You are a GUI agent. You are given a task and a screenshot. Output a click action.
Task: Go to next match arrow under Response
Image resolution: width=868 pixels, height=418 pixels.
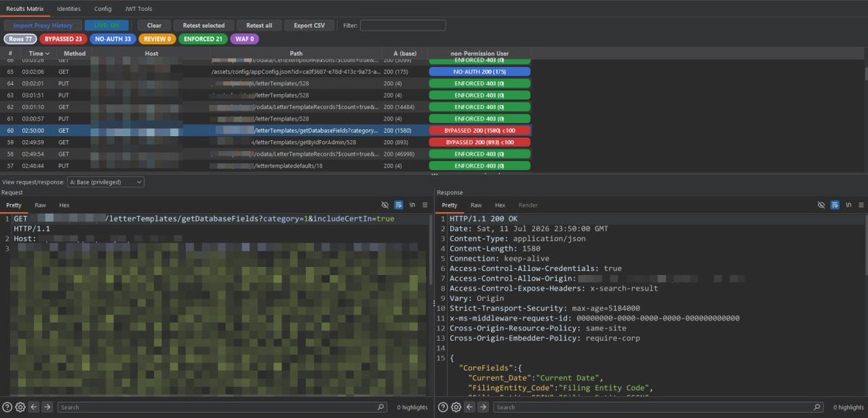tap(483, 407)
